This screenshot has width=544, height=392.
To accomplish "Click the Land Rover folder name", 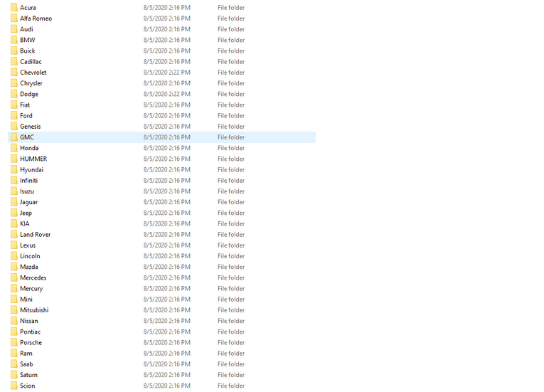I will point(35,235).
